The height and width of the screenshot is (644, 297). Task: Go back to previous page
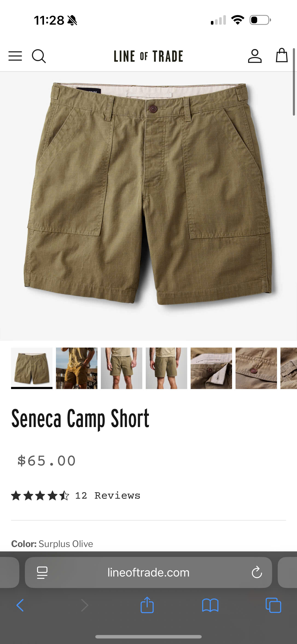[20, 605]
